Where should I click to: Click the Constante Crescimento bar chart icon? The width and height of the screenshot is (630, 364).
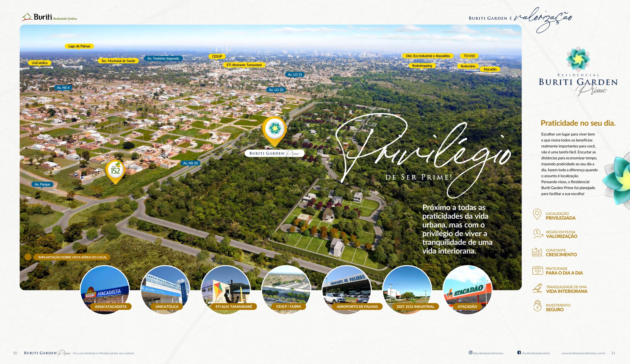(537, 252)
